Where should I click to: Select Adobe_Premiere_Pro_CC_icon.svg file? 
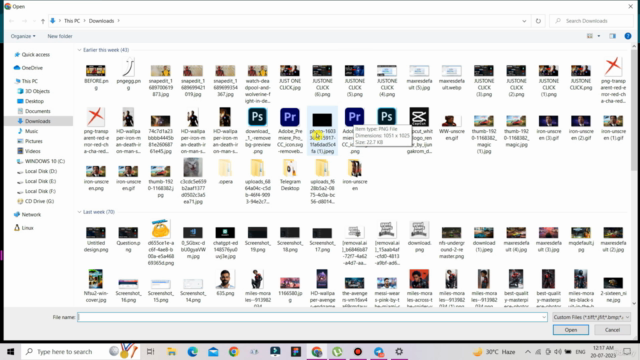click(290, 131)
